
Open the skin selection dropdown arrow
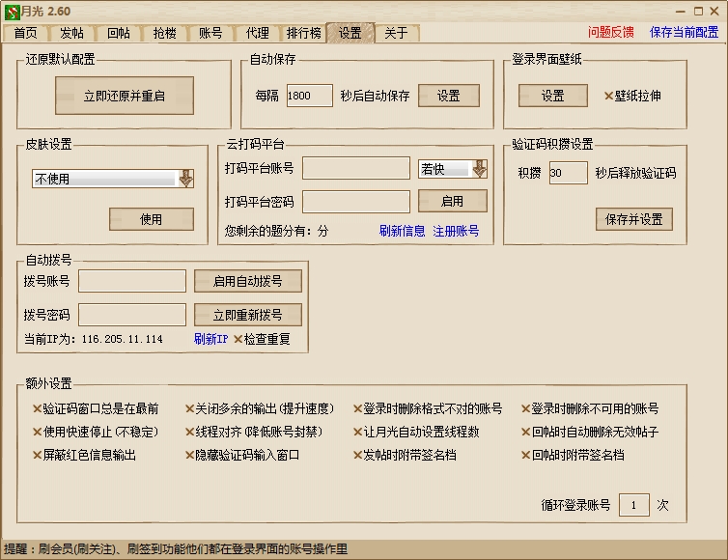pos(186,179)
